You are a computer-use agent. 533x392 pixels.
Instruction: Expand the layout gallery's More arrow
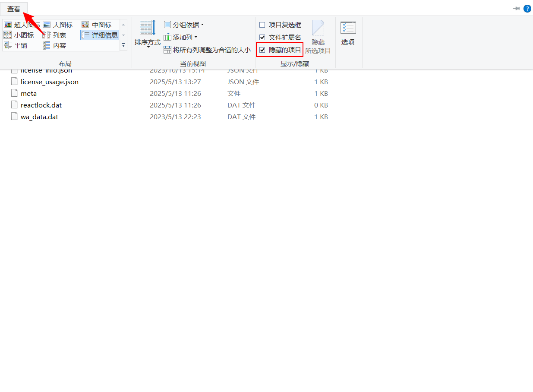[123, 45]
